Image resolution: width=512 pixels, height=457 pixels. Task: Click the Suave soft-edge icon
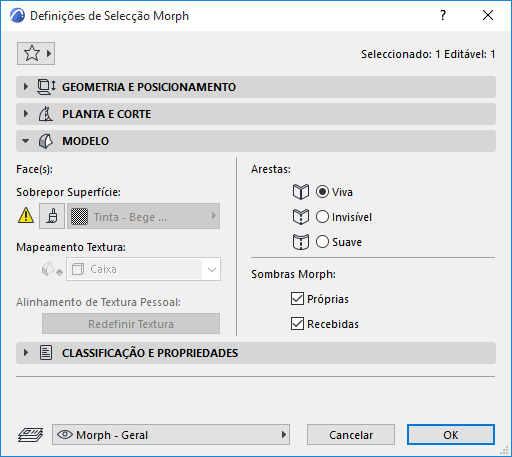click(x=301, y=242)
